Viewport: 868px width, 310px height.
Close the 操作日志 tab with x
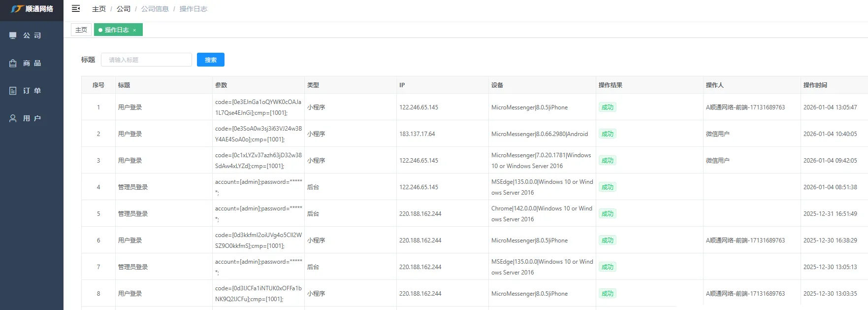(x=134, y=30)
